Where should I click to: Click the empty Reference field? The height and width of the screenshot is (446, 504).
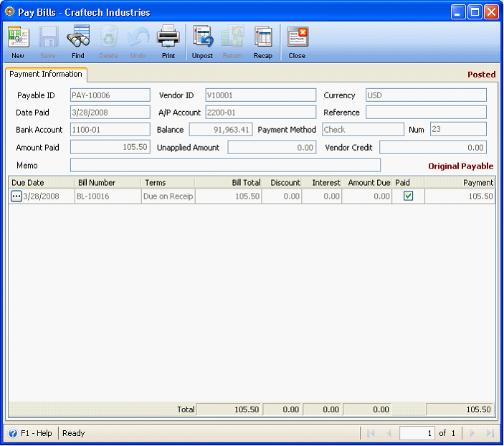coord(426,113)
